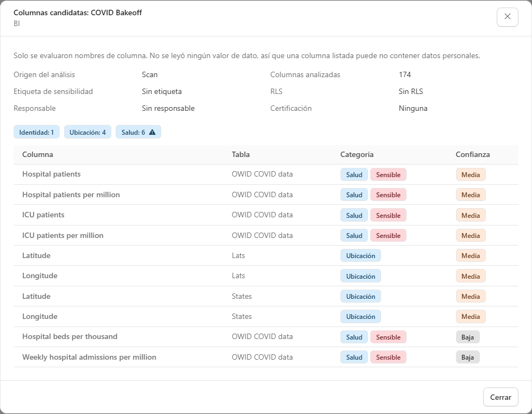Viewport: 532px width, 414px height.
Task: Select Longitude in the Lats table row
Action: pyautogui.click(x=40, y=276)
